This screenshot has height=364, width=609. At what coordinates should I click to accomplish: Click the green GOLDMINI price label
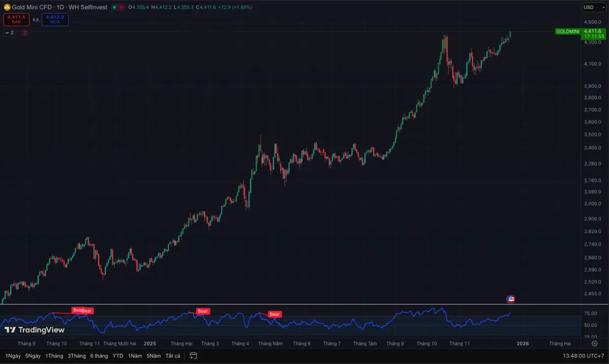click(567, 31)
